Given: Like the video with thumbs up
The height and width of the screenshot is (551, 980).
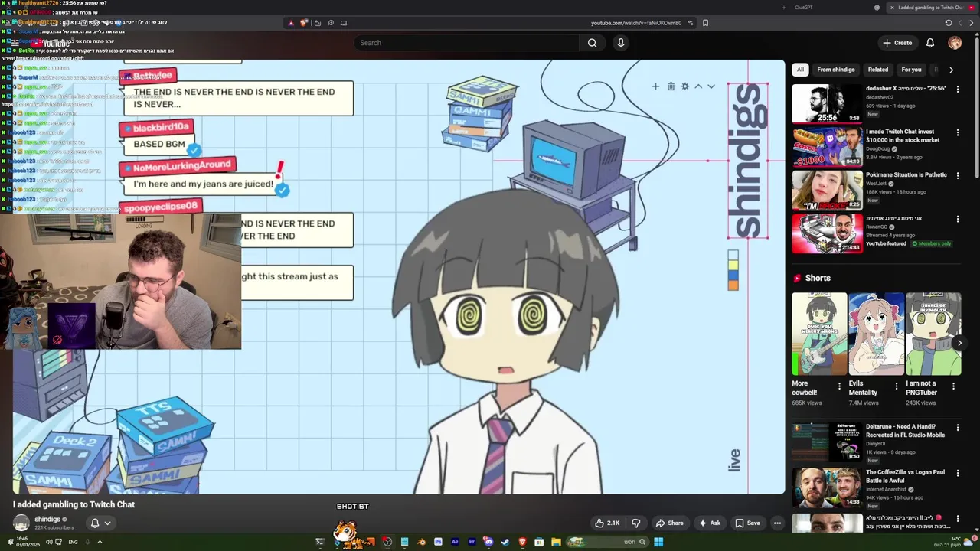Looking at the screenshot, I should [606, 523].
